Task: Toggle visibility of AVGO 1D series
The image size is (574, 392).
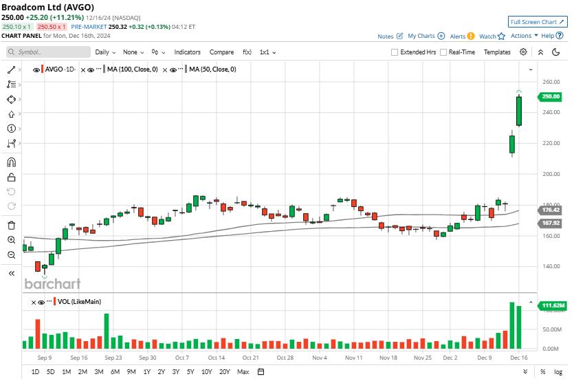Action: pyautogui.click(x=36, y=69)
